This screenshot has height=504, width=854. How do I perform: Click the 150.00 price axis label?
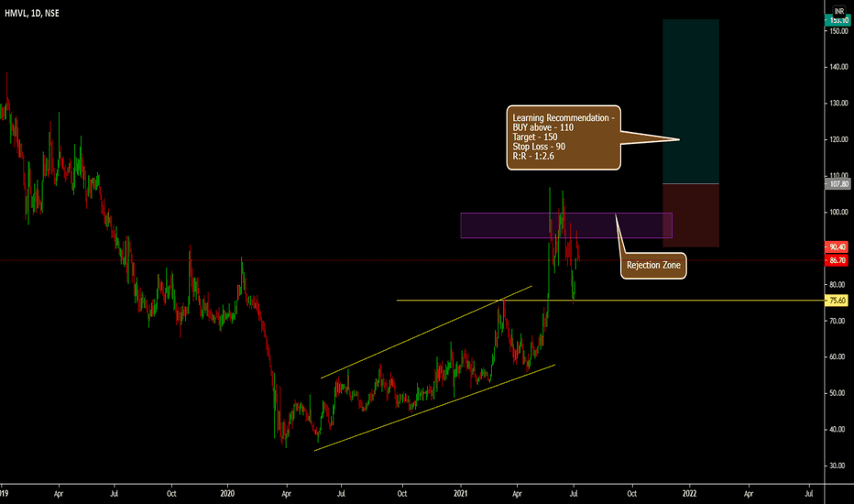[x=838, y=31]
